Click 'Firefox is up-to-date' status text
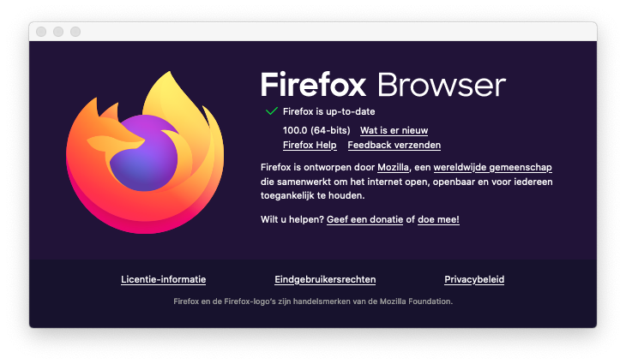The width and height of the screenshot is (626, 364). [329, 111]
